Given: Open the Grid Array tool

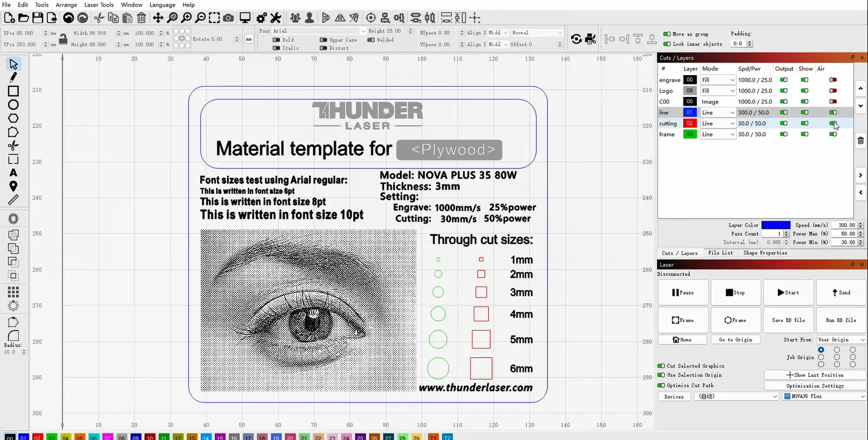Looking at the screenshot, I should (13, 292).
